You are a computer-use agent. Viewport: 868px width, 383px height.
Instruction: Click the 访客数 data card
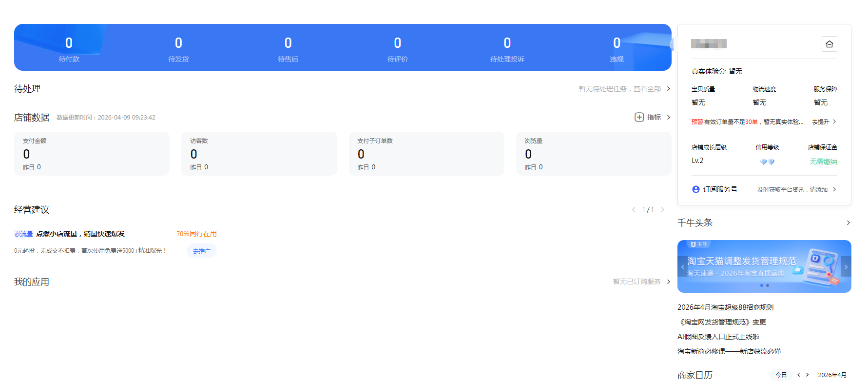tap(259, 154)
